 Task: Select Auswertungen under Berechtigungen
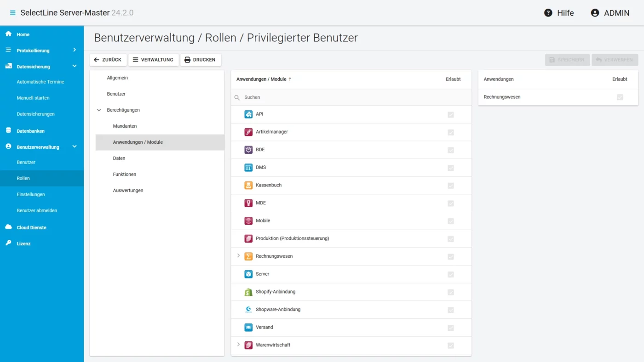pos(128,191)
